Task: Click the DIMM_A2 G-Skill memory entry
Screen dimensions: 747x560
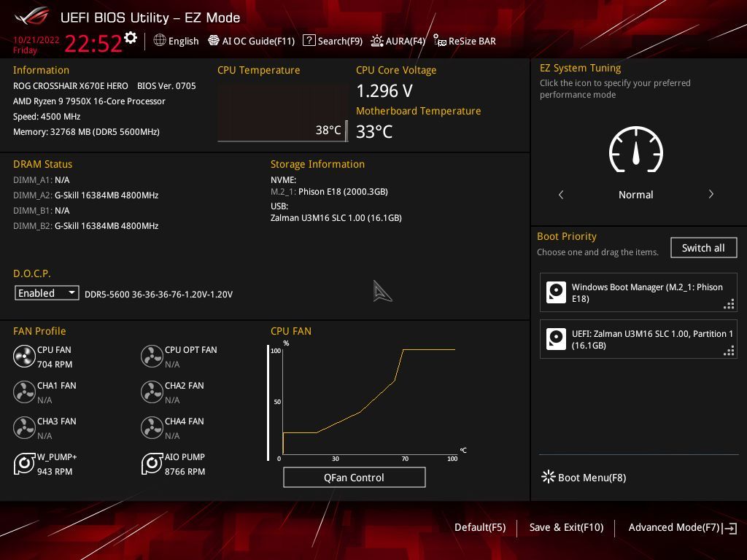Action: pyautogui.click(x=86, y=195)
